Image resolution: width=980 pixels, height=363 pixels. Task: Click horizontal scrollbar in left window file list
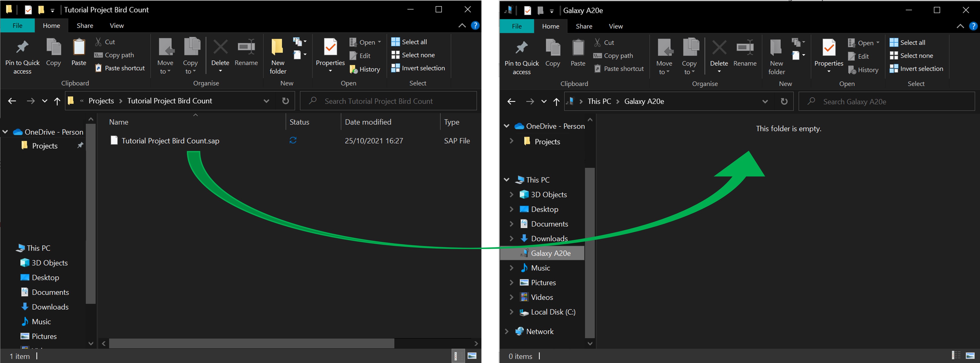click(x=251, y=343)
